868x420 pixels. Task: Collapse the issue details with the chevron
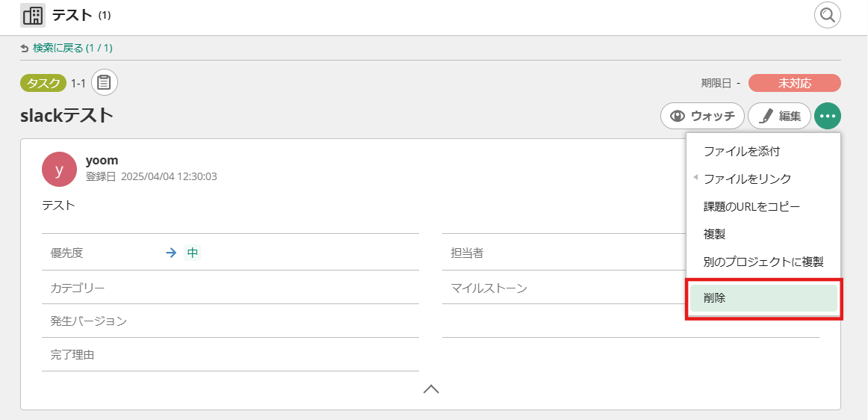[x=431, y=389]
